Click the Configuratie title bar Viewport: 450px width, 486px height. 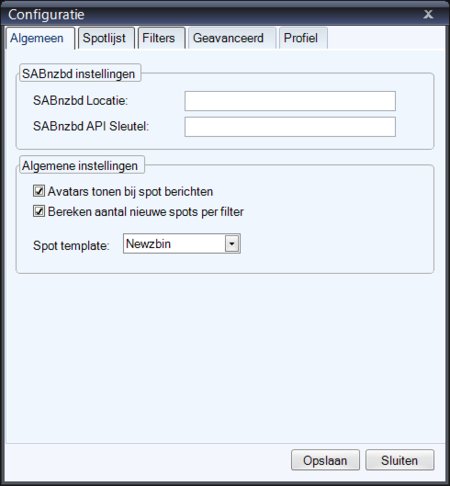tap(213, 15)
